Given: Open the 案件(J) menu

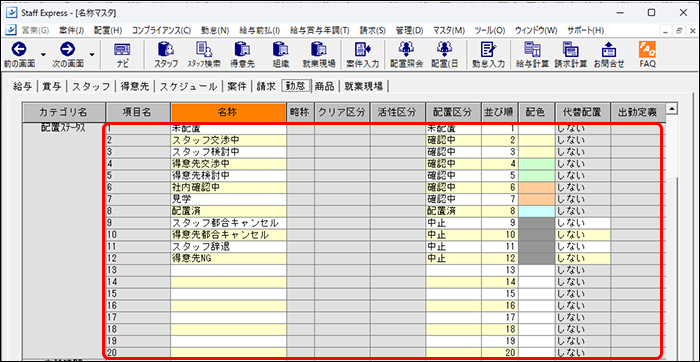Looking at the screenshot, I should click(71, 30).
